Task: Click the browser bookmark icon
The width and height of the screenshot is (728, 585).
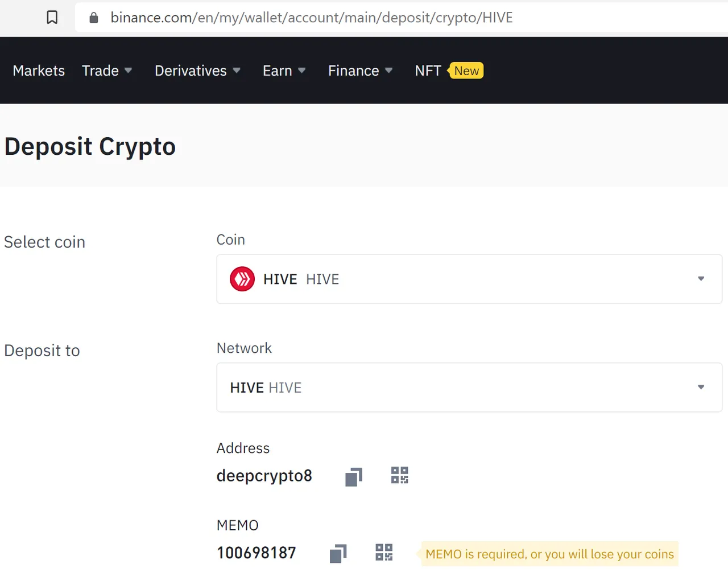Action: click(x=52, y=18)
